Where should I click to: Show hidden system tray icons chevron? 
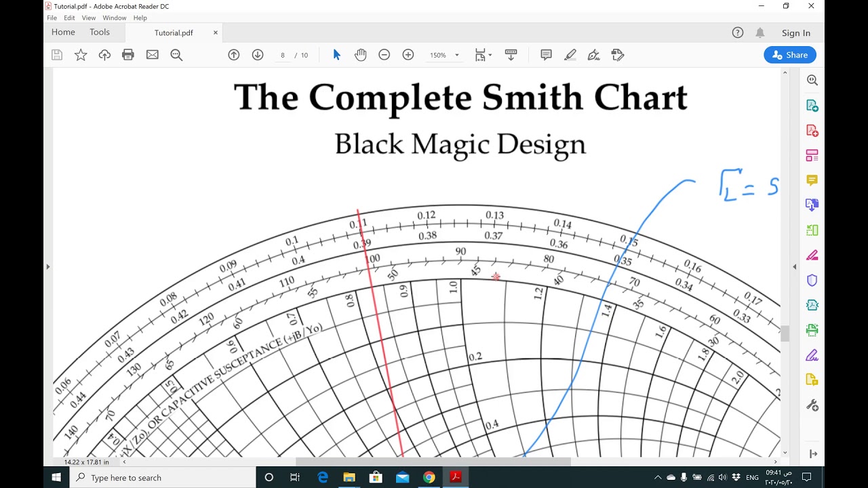657,477
